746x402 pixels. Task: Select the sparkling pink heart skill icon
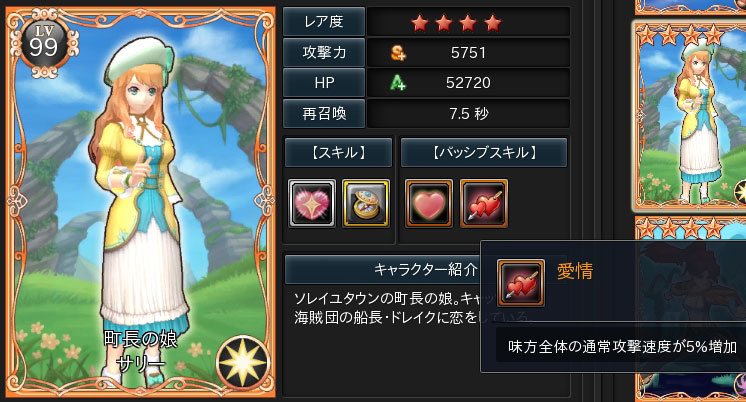click(312, 203)
